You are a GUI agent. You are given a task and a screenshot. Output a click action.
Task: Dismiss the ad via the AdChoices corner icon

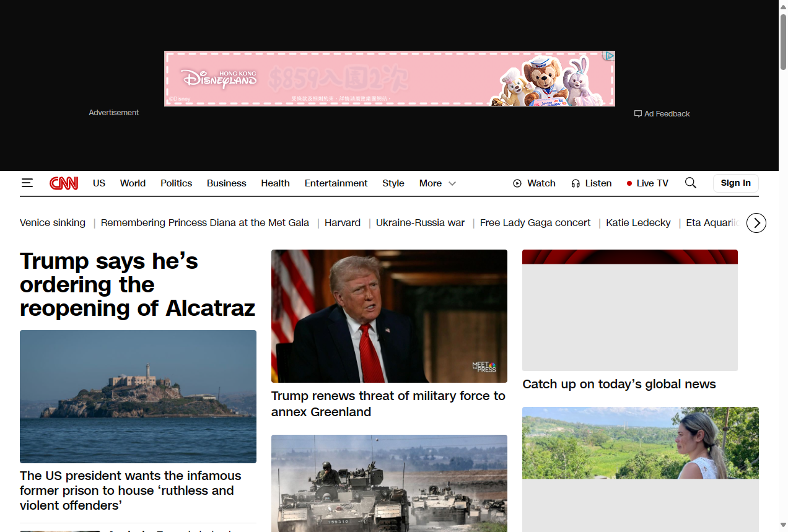point(608,56)
